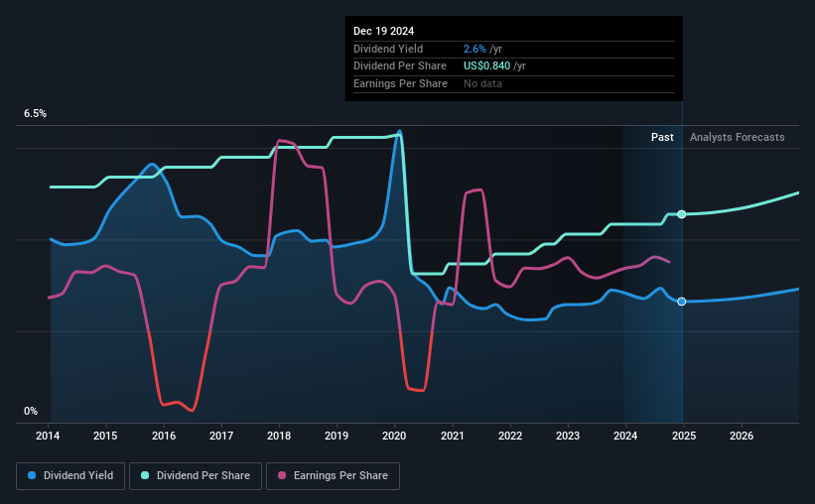Click the 2015 axis label
This screenshot has width=815, height=504.
(x=105, y=436)
